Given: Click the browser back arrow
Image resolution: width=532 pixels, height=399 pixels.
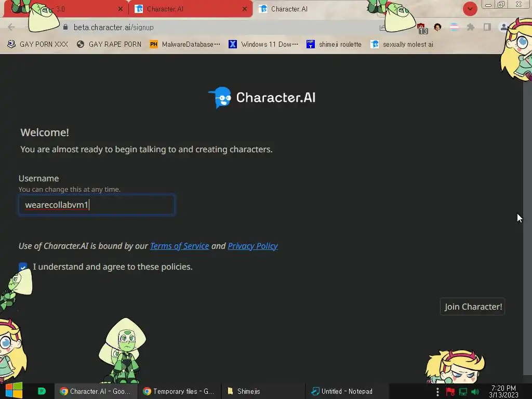Looking at the screenshot, I should 11,27.
